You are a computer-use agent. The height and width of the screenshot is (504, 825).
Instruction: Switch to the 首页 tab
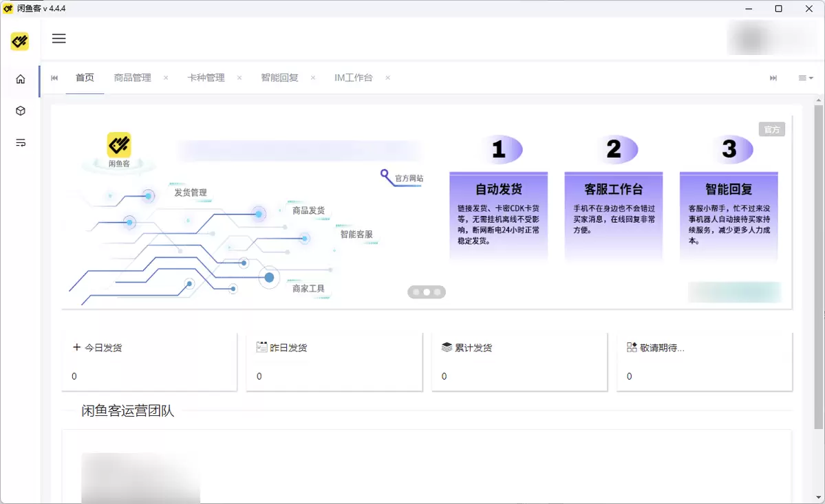pos(85,78)
